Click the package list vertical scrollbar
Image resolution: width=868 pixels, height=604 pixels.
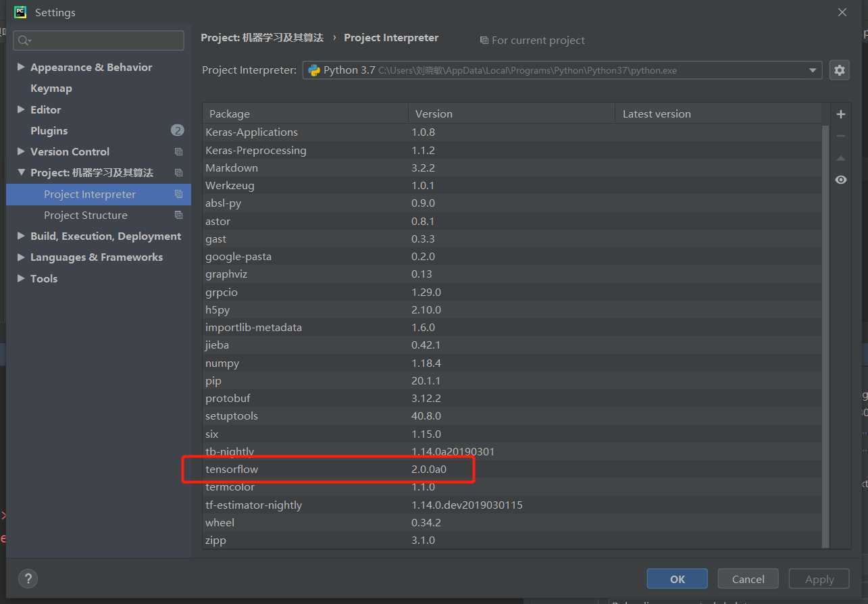pyautogui.click(x=825, y=336)
